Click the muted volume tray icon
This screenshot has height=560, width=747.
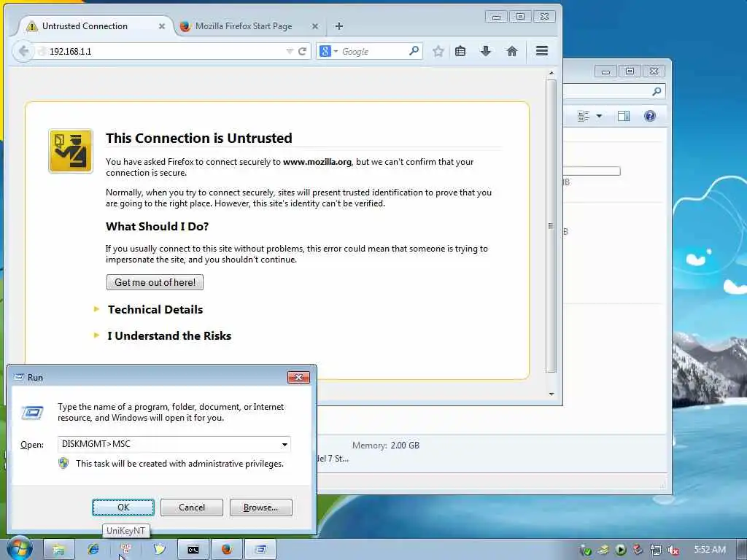(x=673, y=550)
